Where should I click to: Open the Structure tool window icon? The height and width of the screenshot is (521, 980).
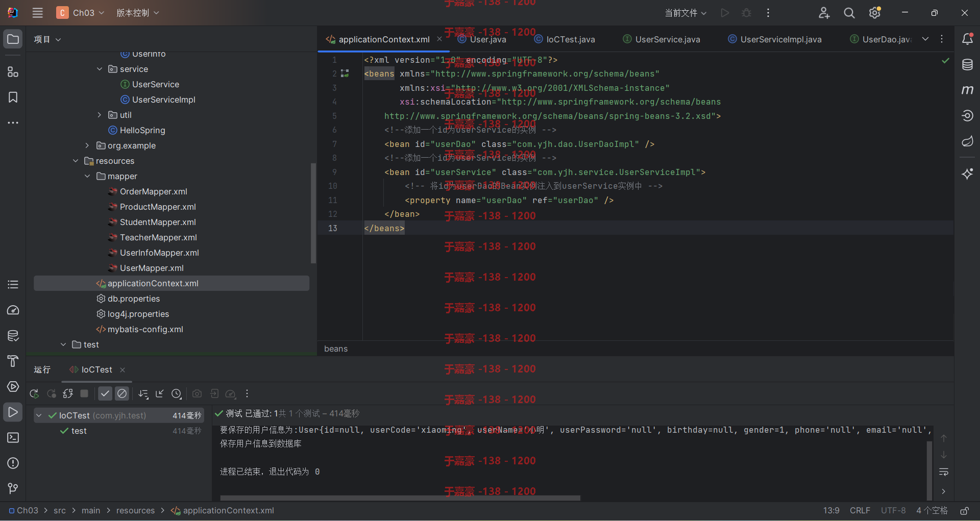[x=13, y=72]
